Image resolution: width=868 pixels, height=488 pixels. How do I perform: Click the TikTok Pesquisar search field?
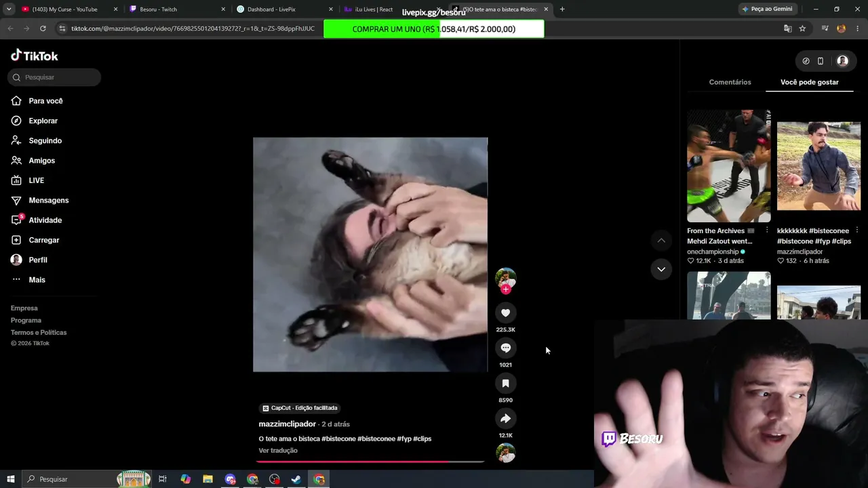pos(54,77)
